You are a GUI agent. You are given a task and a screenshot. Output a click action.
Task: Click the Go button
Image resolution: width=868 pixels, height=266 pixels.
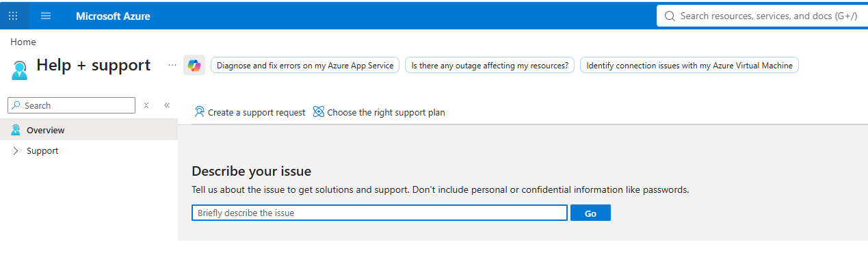(590, 213)
